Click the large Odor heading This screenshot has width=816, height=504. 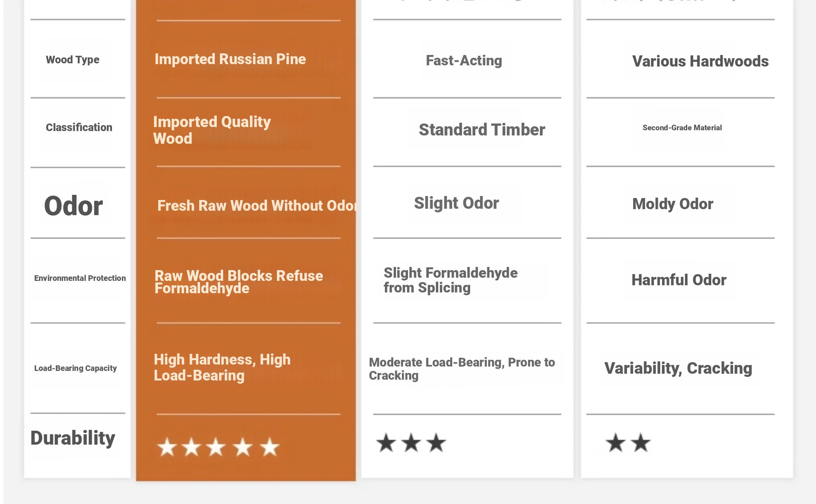pos(73,206)
